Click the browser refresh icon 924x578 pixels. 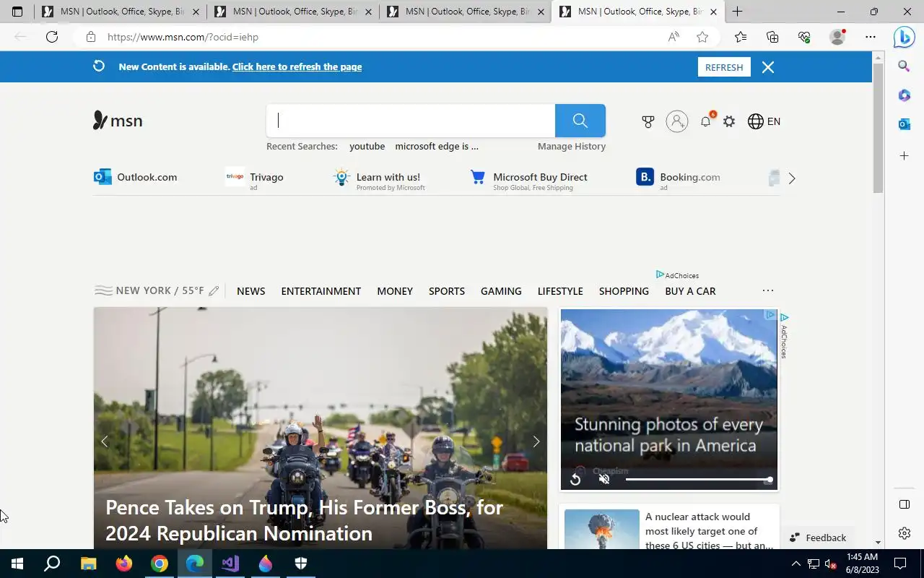click(52, 37)
